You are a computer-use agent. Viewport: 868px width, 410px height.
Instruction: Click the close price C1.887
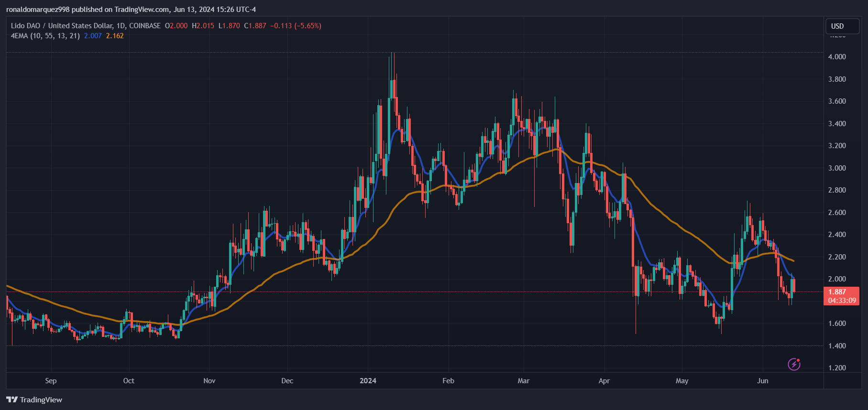tap(255, 26)
